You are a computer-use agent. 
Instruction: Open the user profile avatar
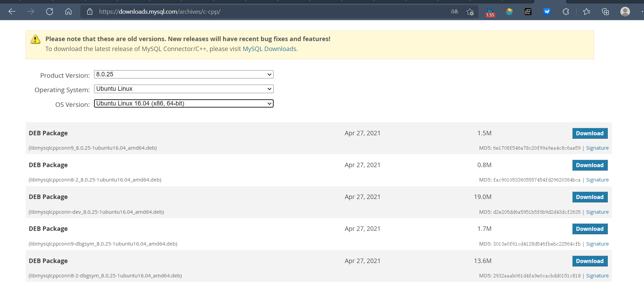[625, 12]
